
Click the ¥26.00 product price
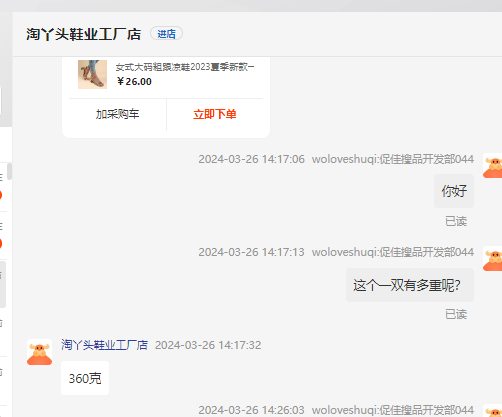[134, 82]
